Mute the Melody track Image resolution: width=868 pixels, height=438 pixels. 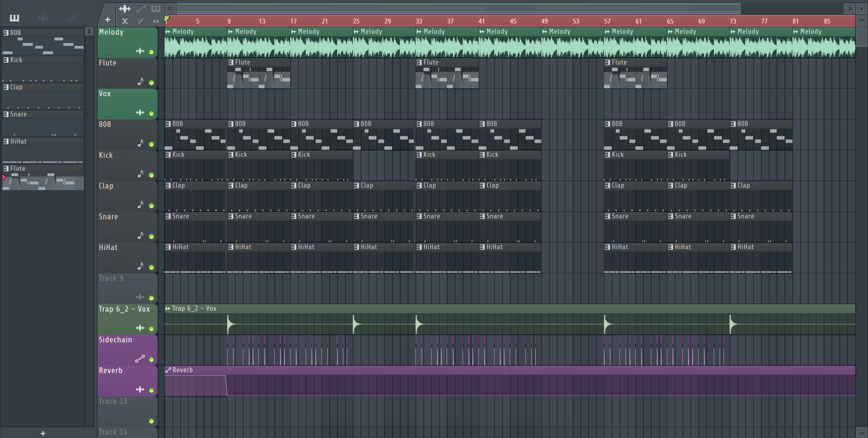(151, 52)
